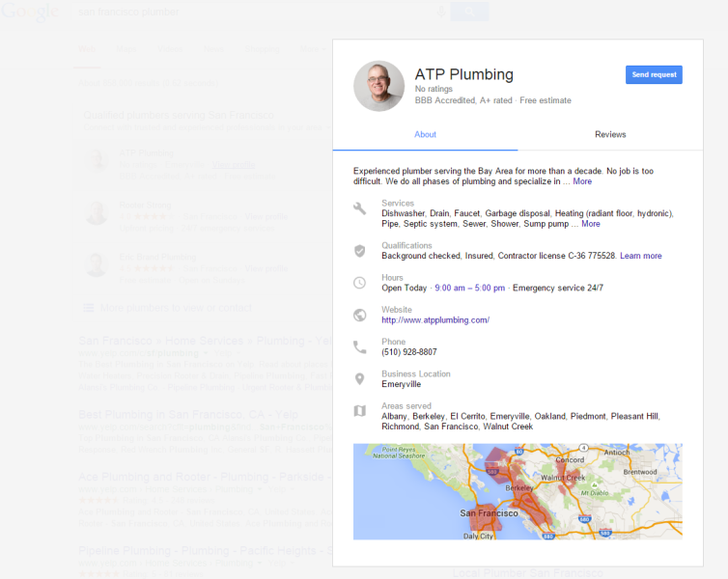Click the Hours clock icon
Image resolution: width=728 pixels, height=579 pixels.
(x=360, y=283)
